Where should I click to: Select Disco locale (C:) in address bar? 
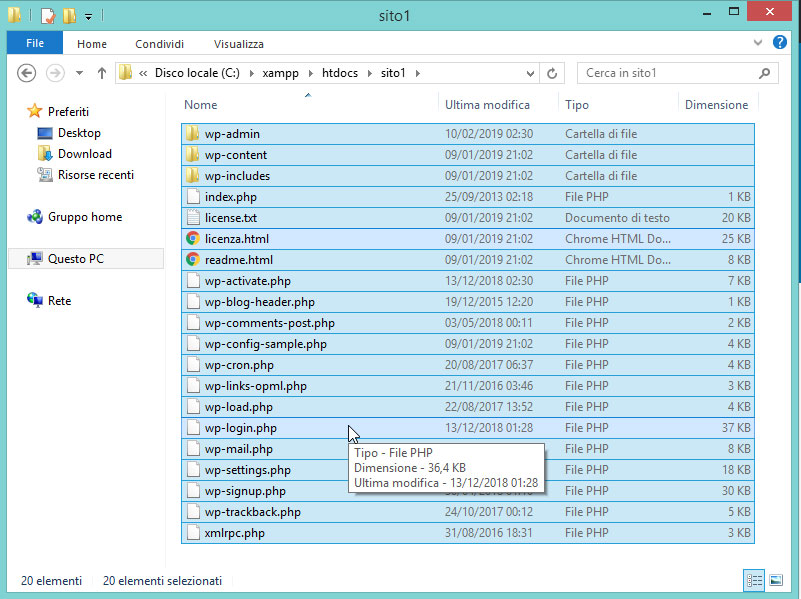pos(197,73)
